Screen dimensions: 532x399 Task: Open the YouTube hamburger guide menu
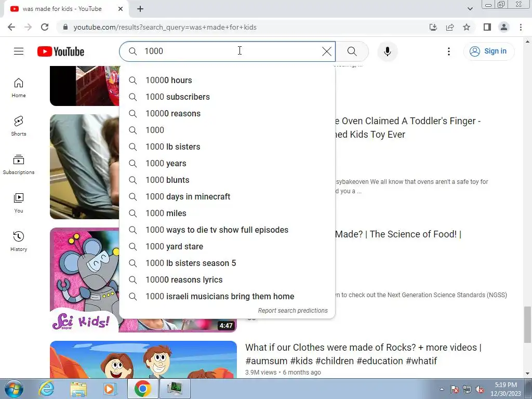[19, 51]
